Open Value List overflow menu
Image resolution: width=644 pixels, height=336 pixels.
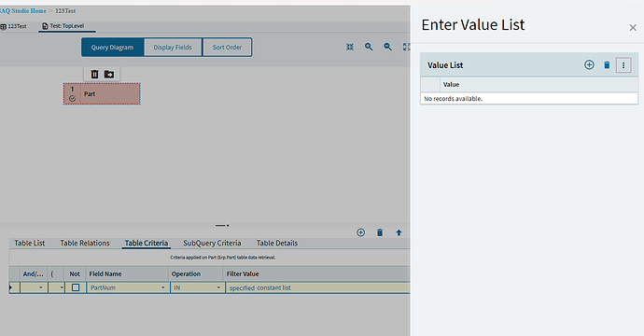623,65
